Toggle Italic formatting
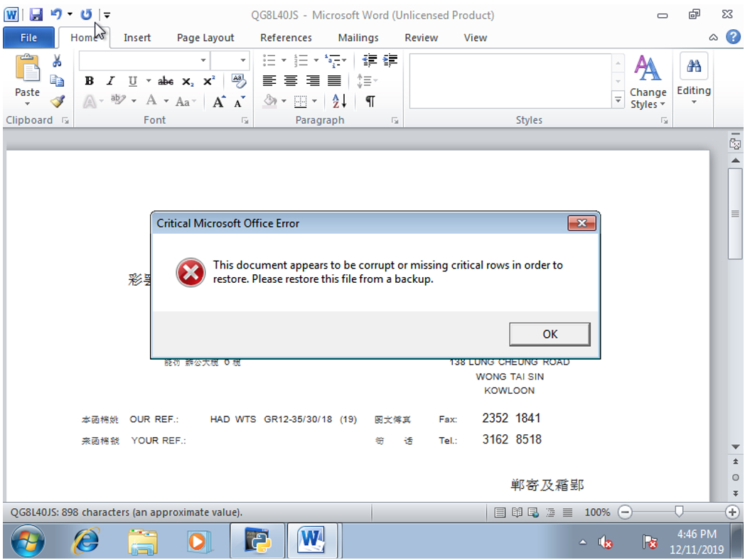The height and width of the screenshot is (560, 745). (111, 81)
